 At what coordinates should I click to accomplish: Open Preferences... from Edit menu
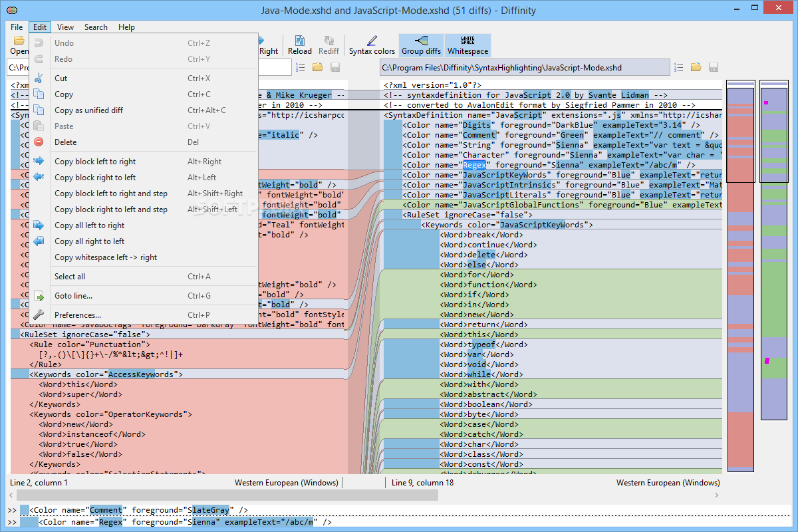tap(144, 315)
